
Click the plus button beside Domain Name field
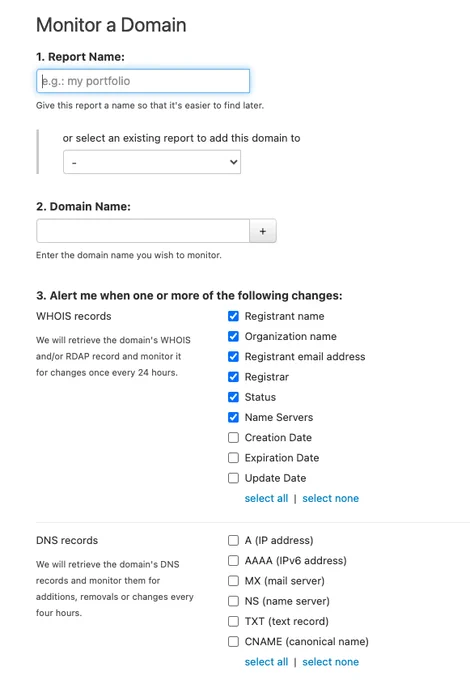coord(263,231)
